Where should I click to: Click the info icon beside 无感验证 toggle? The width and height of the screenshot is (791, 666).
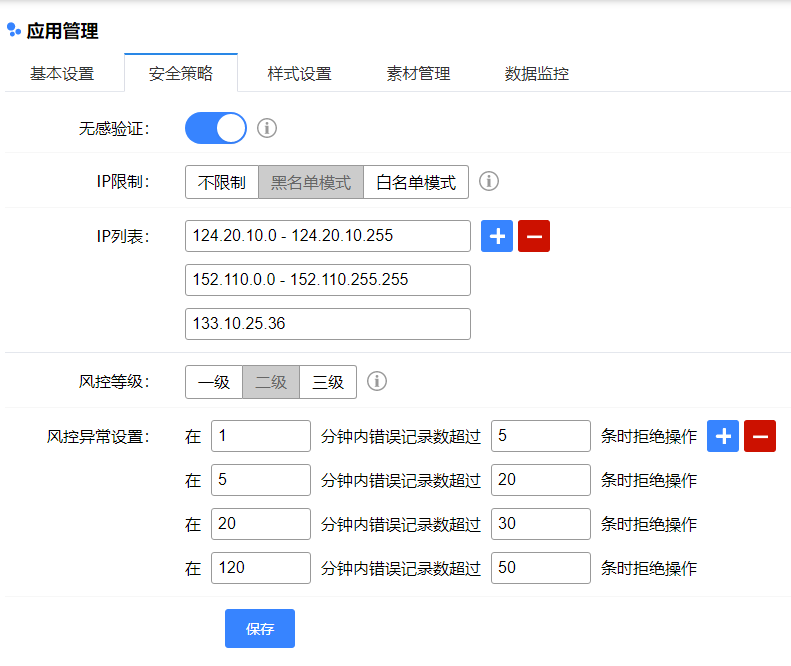coord(267,128)
